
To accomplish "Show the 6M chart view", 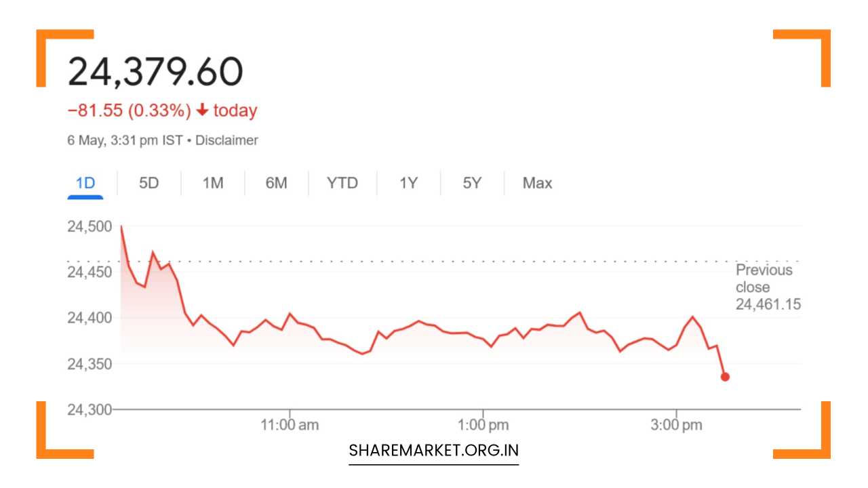I will tap(276, 183).
